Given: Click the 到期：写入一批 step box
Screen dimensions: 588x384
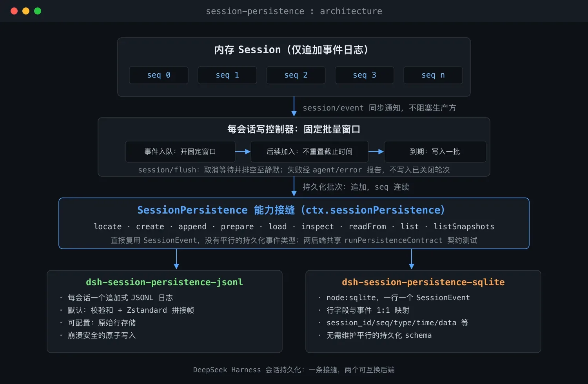Looking at the screenshot, I should pos(435,152).
